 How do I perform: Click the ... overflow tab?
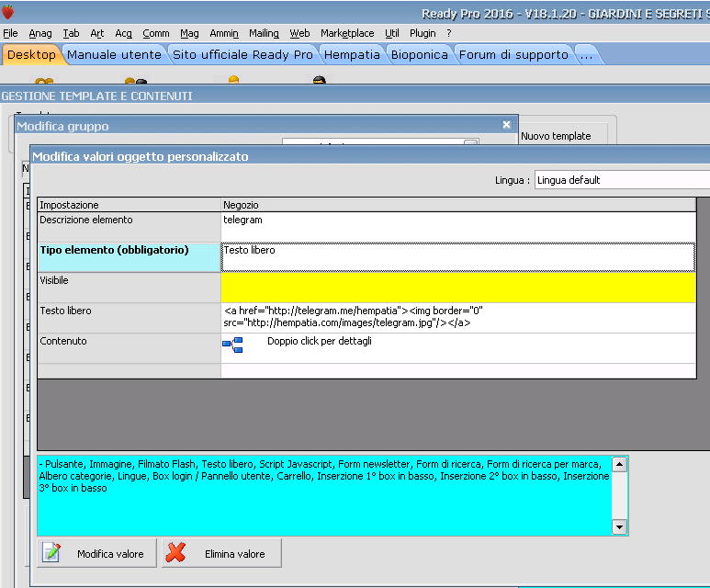point(586,55)
